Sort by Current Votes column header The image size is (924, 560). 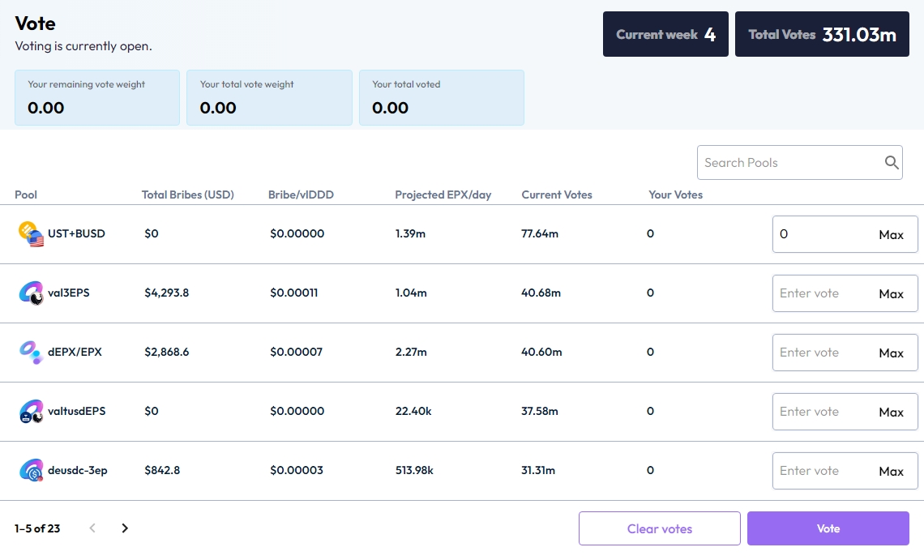557,195
